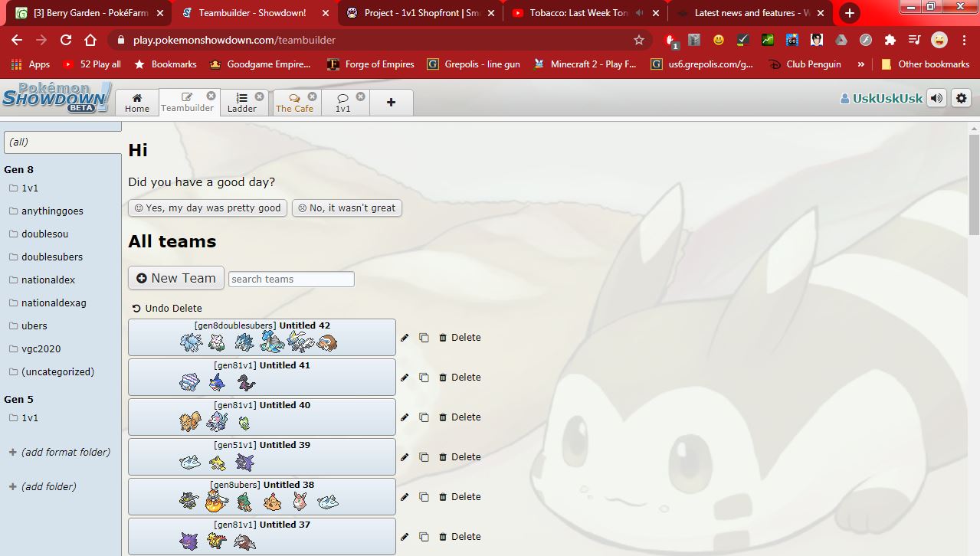Delete the Untitled 40 team

point(460,417)
